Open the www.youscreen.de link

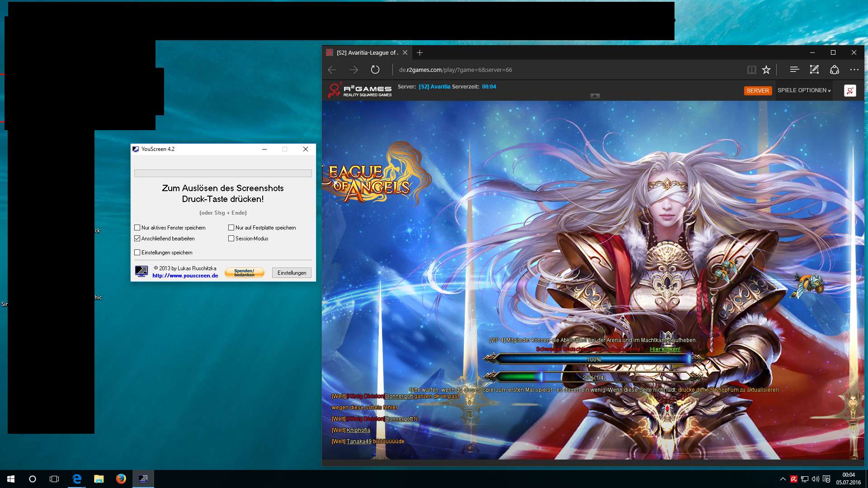185,276
